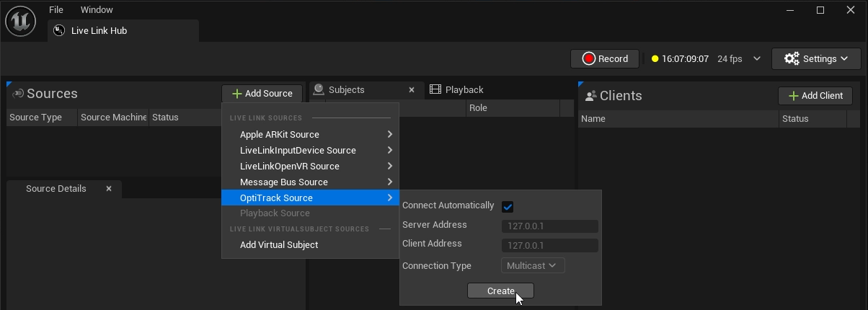Open the Window menu
The height and width of the screenshot is (310, 868).
(97, 10)
